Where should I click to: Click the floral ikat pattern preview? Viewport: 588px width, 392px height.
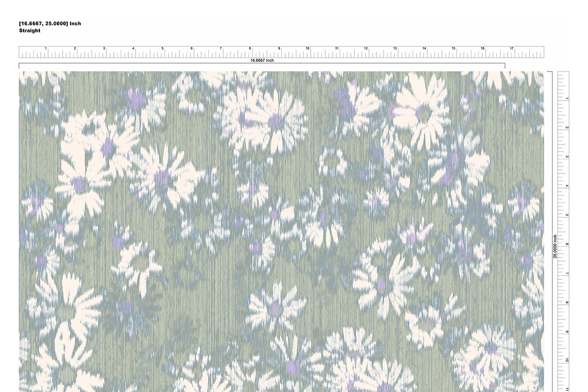coord(281,231)
